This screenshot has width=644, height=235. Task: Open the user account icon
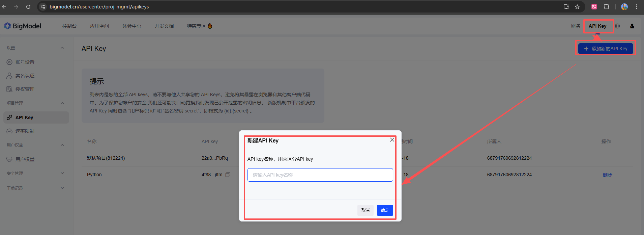coord(632,26)
